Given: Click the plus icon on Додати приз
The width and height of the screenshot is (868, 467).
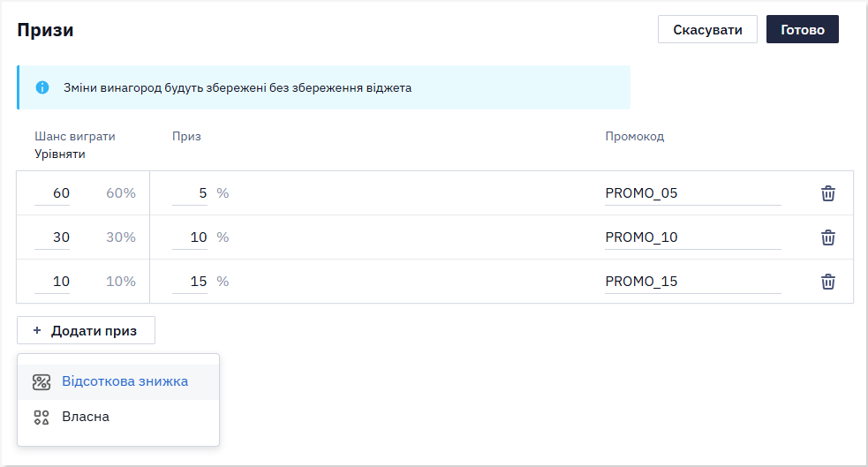Looking at the screenshot, I should coord(37,330).
